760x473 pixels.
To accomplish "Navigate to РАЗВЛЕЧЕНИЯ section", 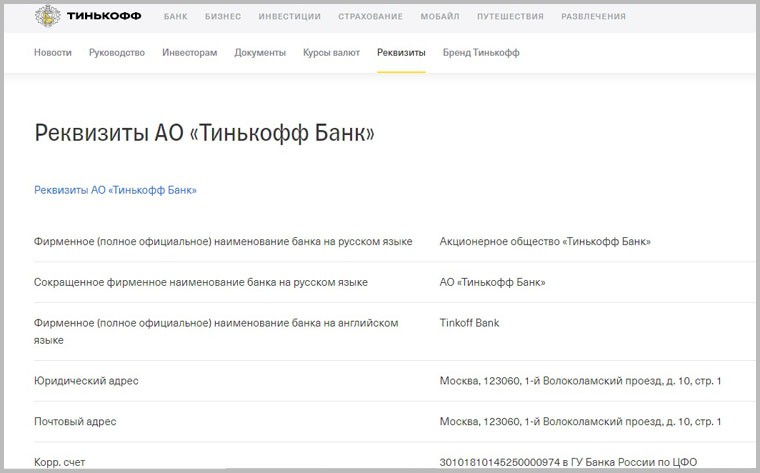I will point(593,16).
